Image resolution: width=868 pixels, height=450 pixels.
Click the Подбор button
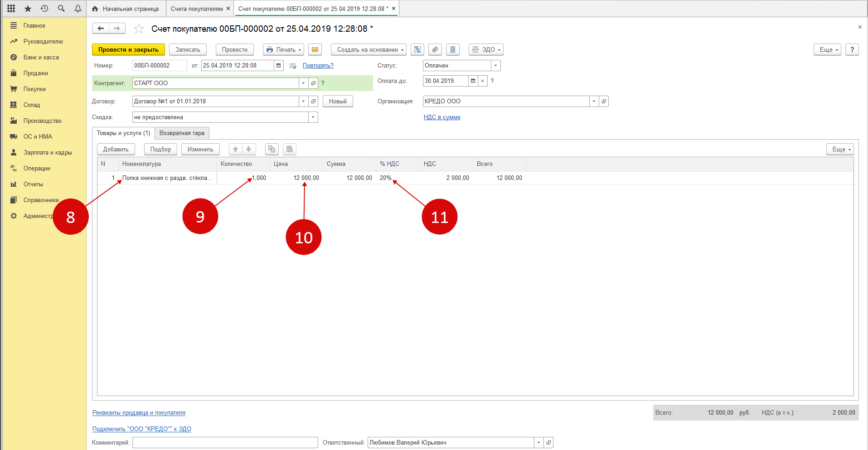tap(161, 149)
